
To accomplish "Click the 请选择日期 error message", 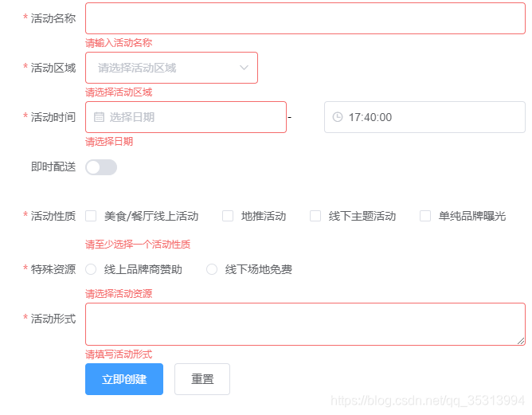I will pos(109,142).
